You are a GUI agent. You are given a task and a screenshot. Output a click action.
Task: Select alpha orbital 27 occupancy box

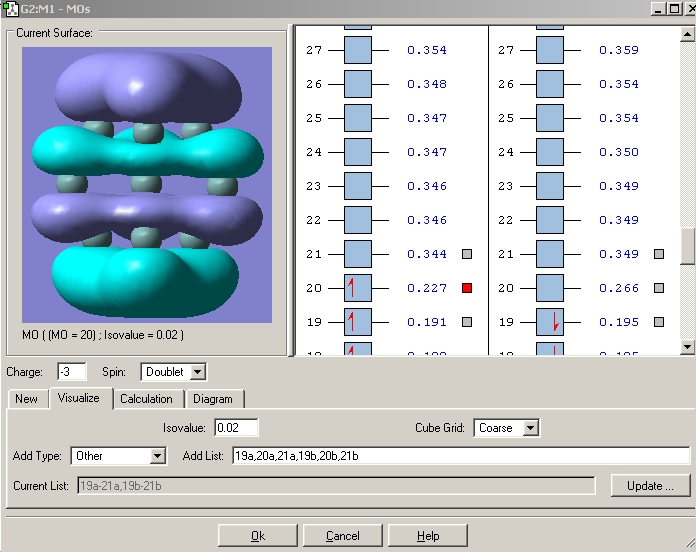pyautogui.click(x=358, y=50)
